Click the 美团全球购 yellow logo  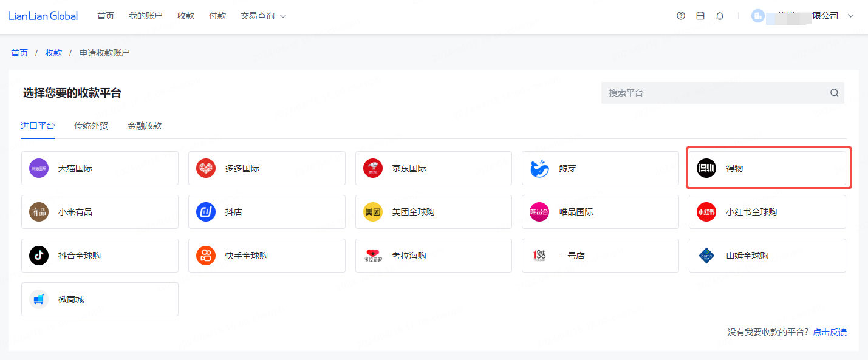[x=373, y=212]
